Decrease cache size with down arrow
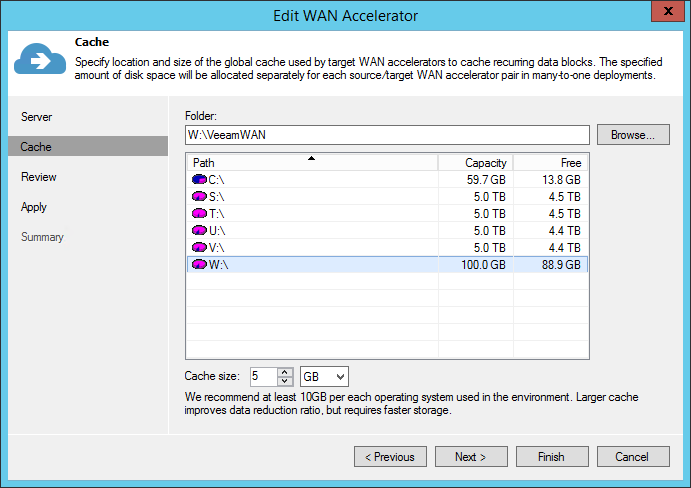Image resolution: width=691 pixels, height=488 pixels. (x=284, y=381)
